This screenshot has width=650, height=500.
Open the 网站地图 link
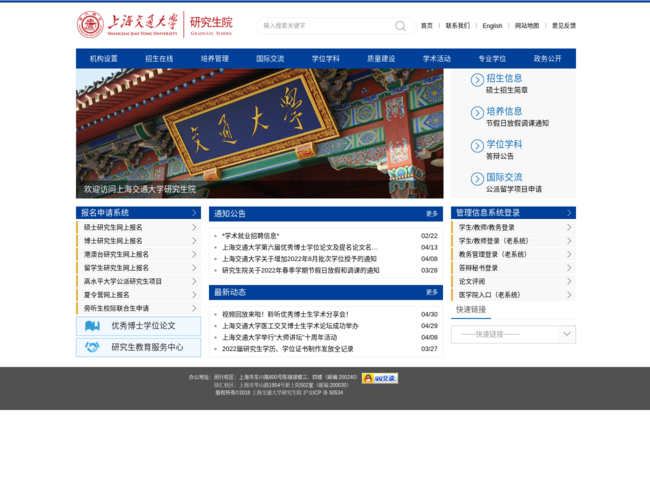[527, 26]
